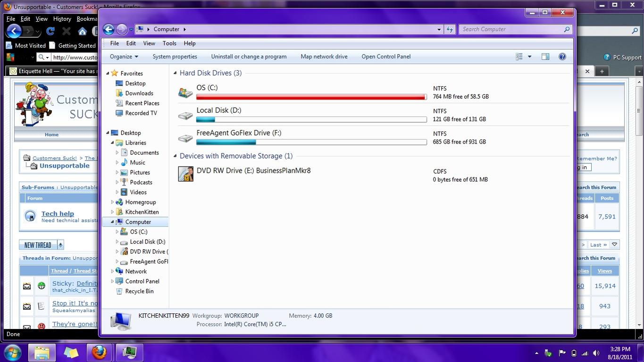The height and width of the screenshot is (362, 644).
Task: Click Map network drive button
Action: tap(324, 57)
